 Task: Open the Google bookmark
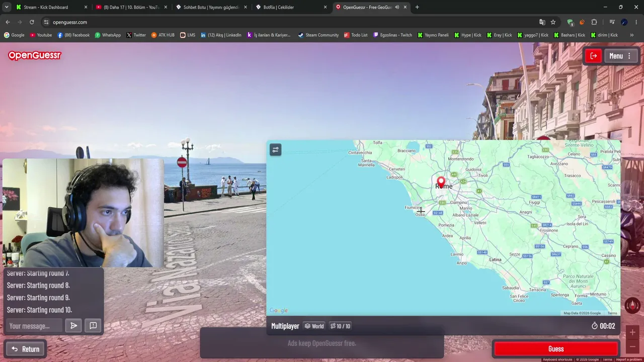point(14,35)
